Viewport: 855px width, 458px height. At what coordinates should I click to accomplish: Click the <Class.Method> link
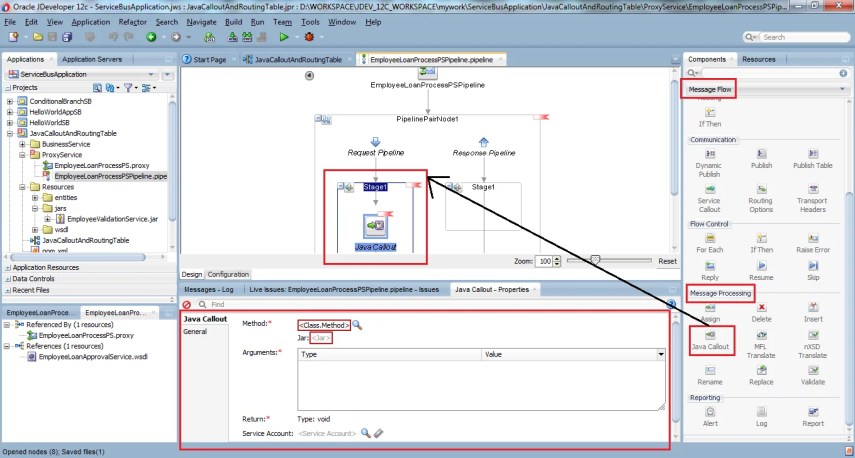click(x=324, y=325)
